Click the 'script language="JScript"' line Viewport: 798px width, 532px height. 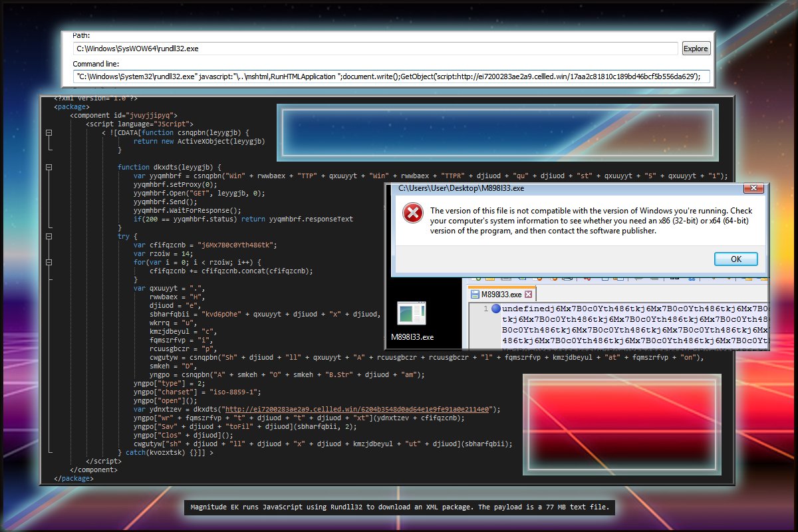pos(140,124)
